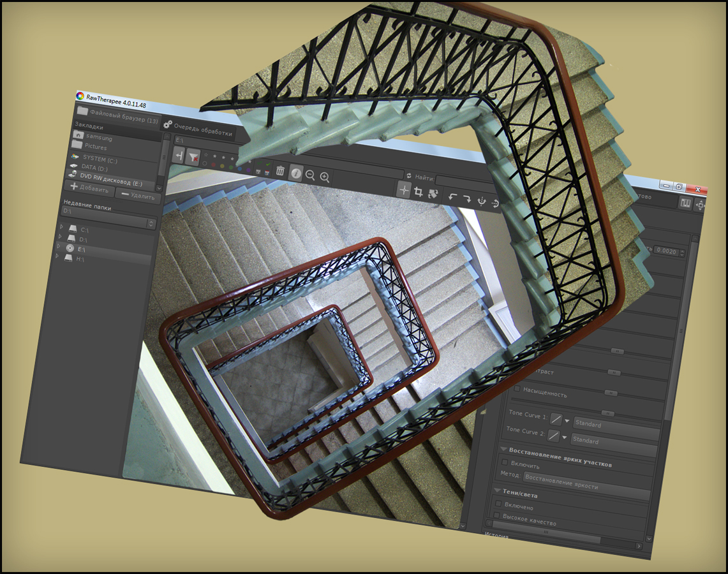Screen dimensions: 728x574
Task: Clear all filters with the funnel icon
Action: coord(193,157)
